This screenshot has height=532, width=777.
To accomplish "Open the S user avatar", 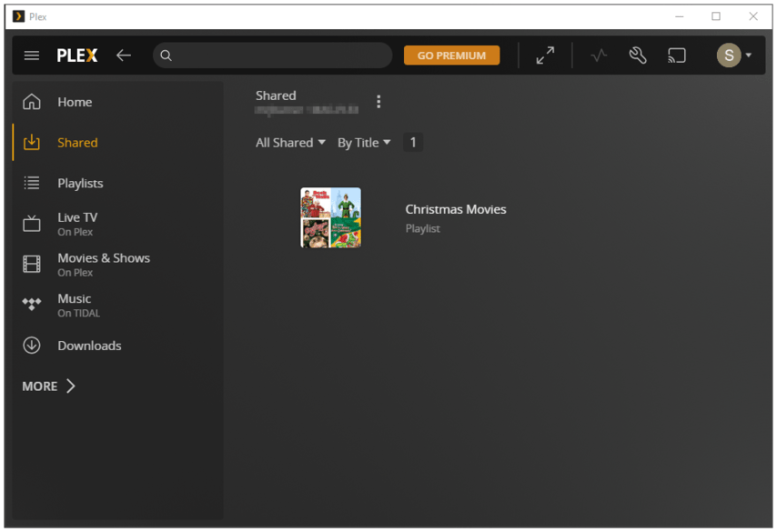I will coord(729,55).
